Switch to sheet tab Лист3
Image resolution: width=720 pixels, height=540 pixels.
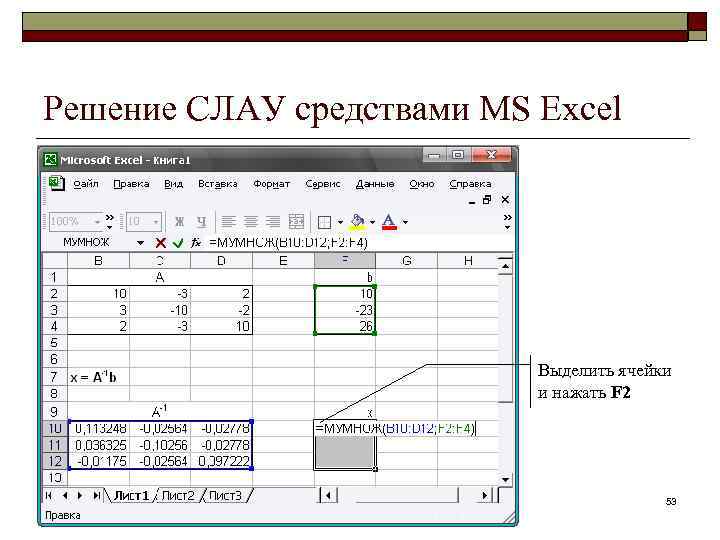coord(225,496)
